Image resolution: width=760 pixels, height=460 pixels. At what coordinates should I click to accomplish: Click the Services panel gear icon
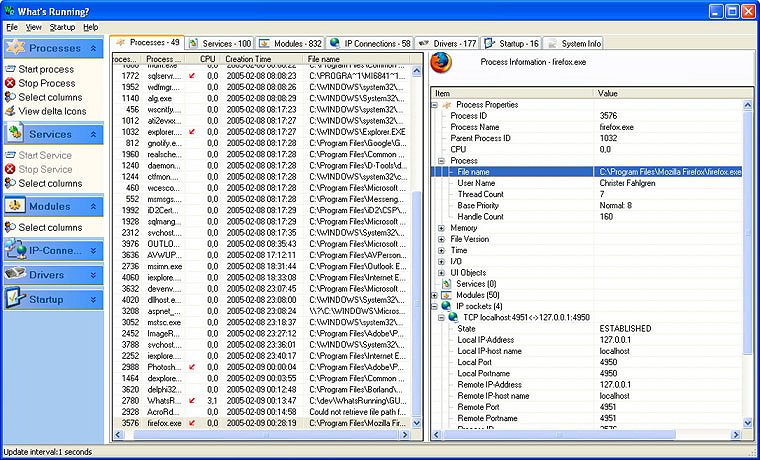coord(16,134)
